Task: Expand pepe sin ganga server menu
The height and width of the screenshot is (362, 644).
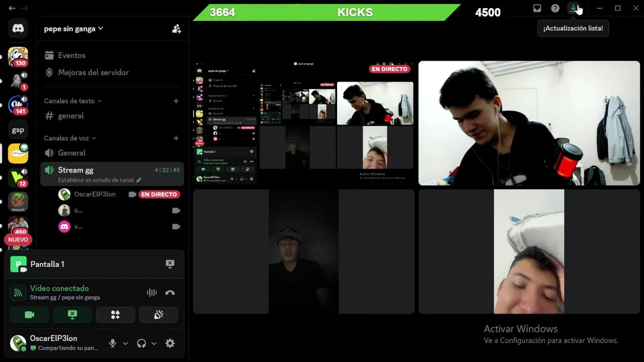Action: tap(73, 29)
